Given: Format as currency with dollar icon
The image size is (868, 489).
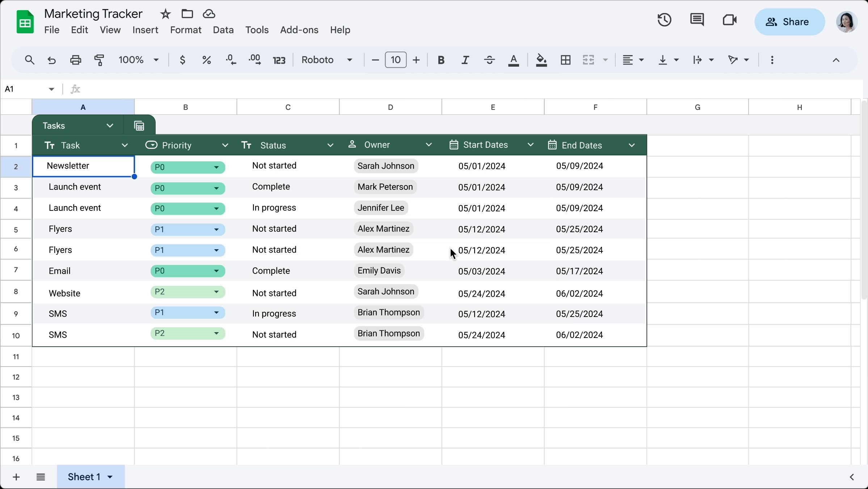Looking at the screenshot, I should 182,60.
